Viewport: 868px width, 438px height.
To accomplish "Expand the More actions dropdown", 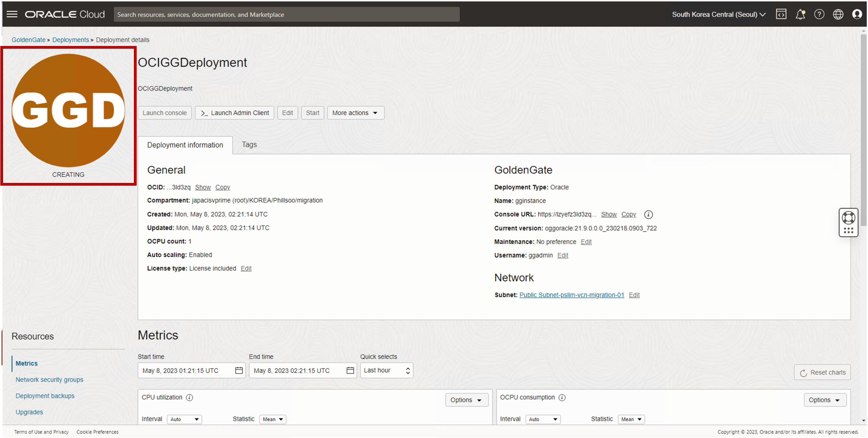I will tap(355, 113).
